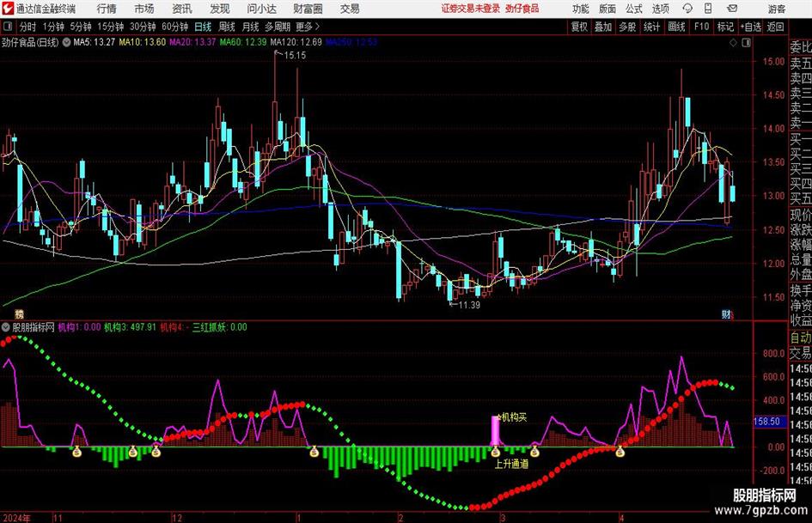Open the 版面 menu
812x523 pixels.
click(607, 9)
